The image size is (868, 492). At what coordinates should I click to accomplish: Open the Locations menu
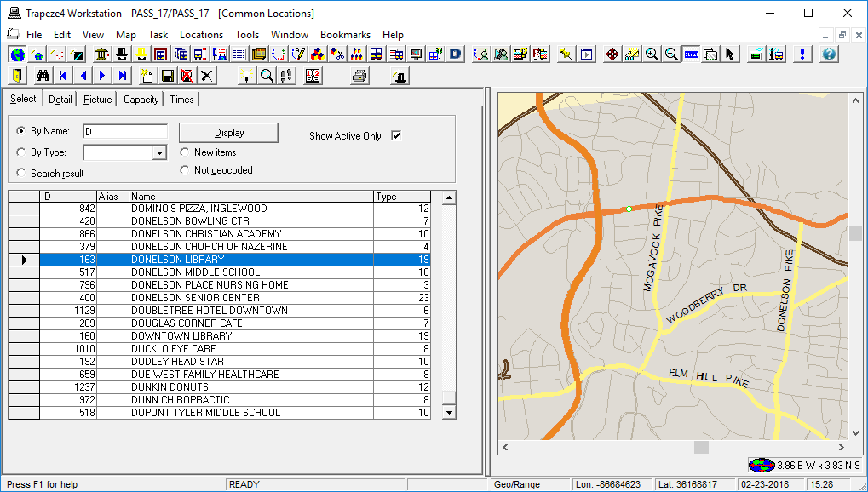201,35
